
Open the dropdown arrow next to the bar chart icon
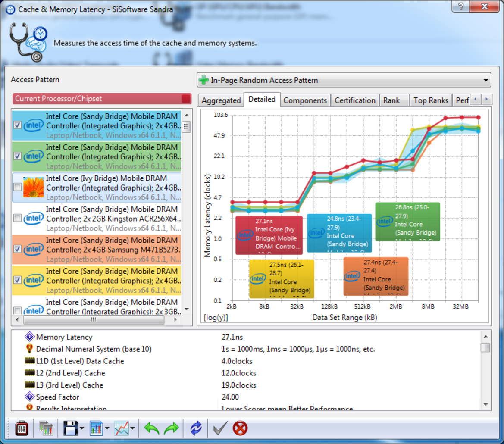point(107,428)
